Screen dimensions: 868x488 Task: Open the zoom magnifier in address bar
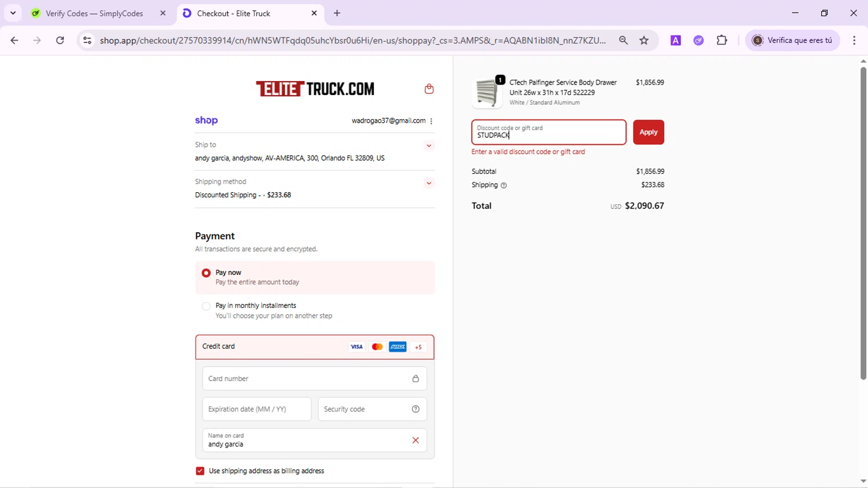(x=623, y=41)
